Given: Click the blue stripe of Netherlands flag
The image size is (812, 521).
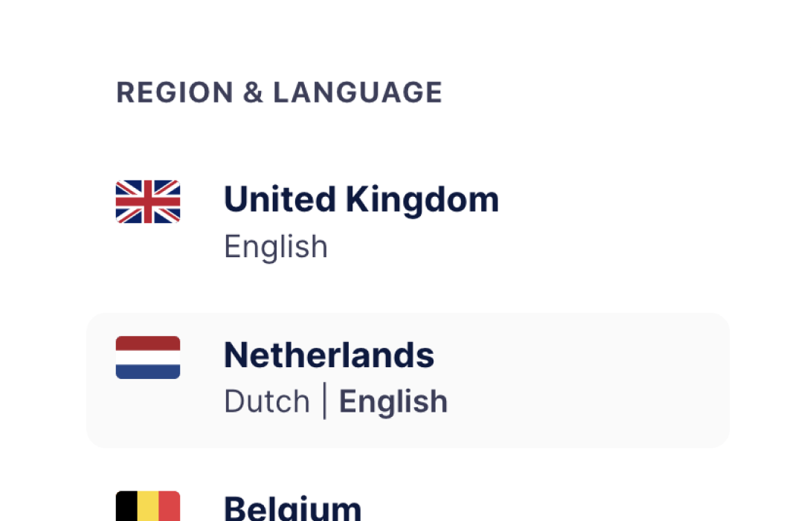Looking at the screenshot, I should (148, 372).
